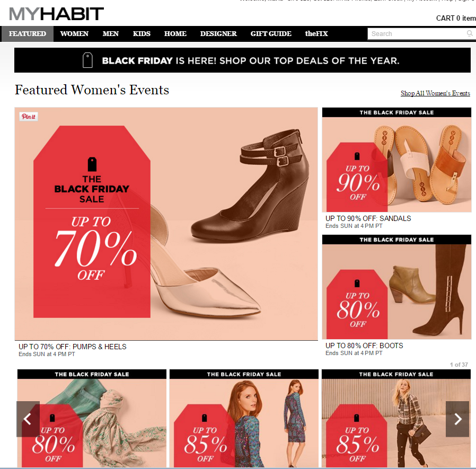Open the MEN menu
476x469 pixels.
(x=110, y=34)
